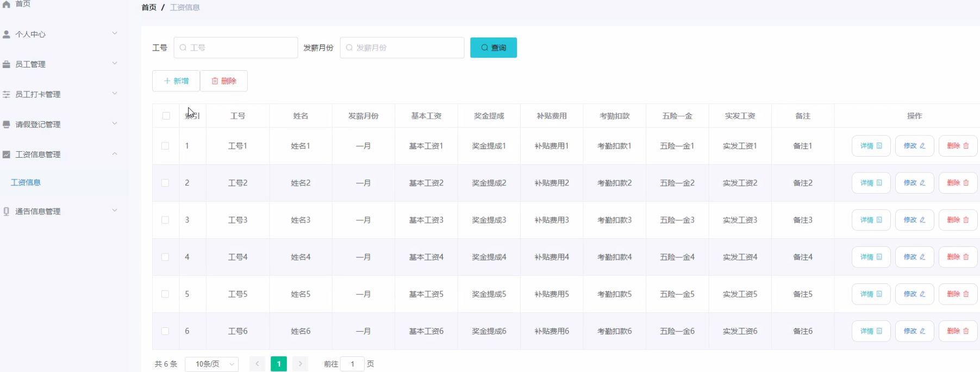Click the trash icon in row 工号2

coord(966,183)
